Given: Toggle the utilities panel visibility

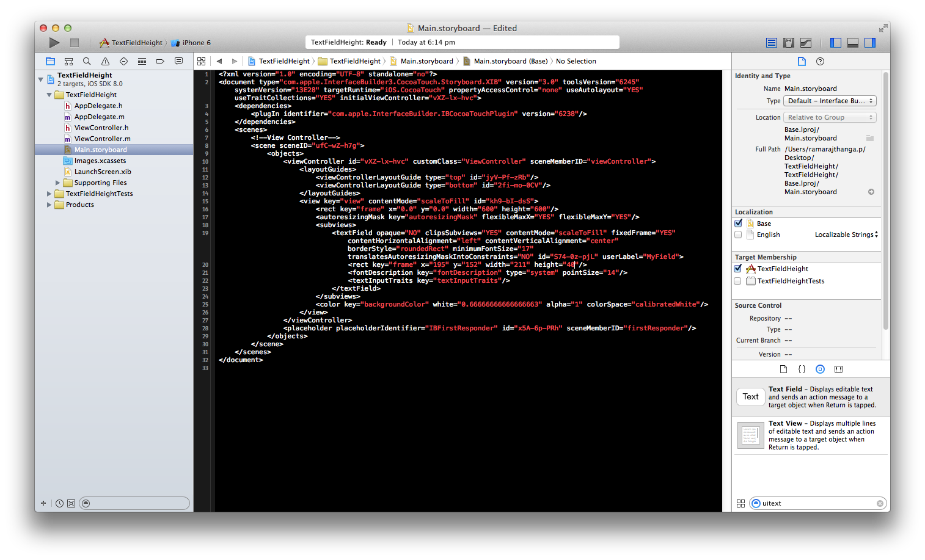Looking at the screenshot, I should tap(870, 43).
